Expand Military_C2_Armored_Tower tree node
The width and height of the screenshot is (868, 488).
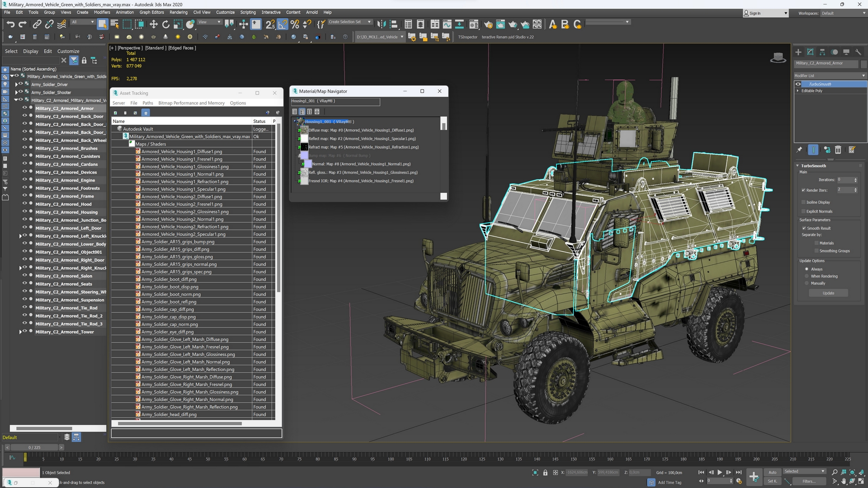pyautogui.click(x=20, y=332)
